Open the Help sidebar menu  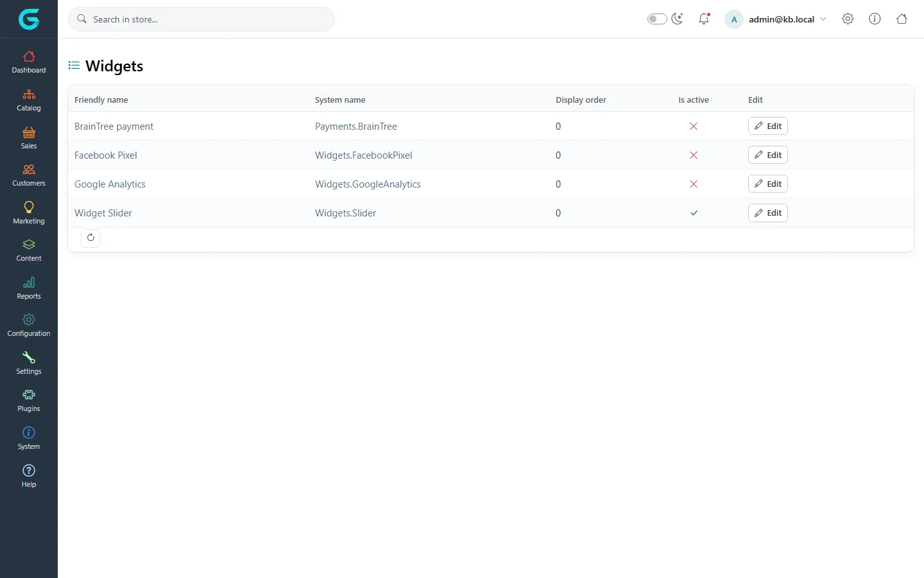point(29,477)
